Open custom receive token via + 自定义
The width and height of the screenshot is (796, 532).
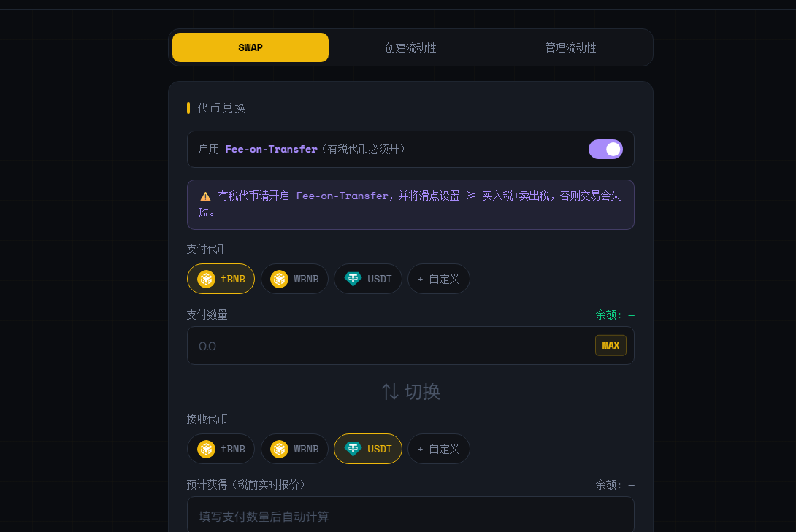pos(439,449)
